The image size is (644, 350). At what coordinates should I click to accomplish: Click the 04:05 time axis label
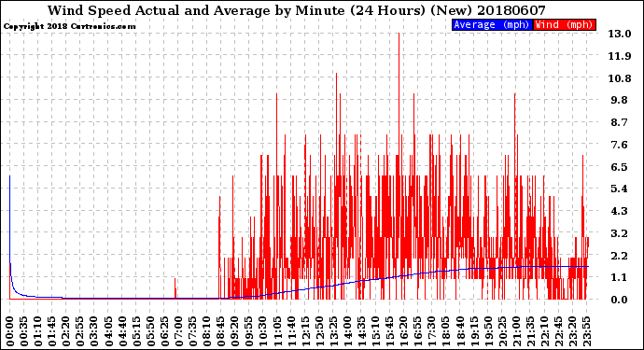coord(108,331)
